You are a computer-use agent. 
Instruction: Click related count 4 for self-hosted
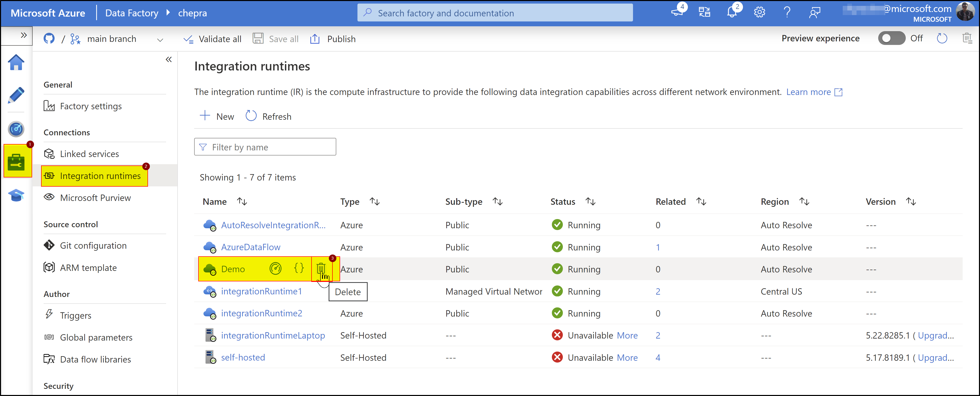[x=658, y=357]
